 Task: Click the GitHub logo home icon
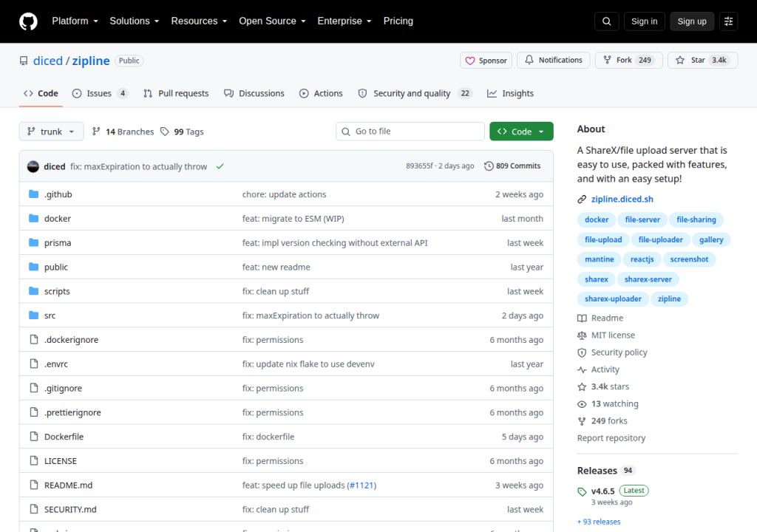[x=28, y=21]
